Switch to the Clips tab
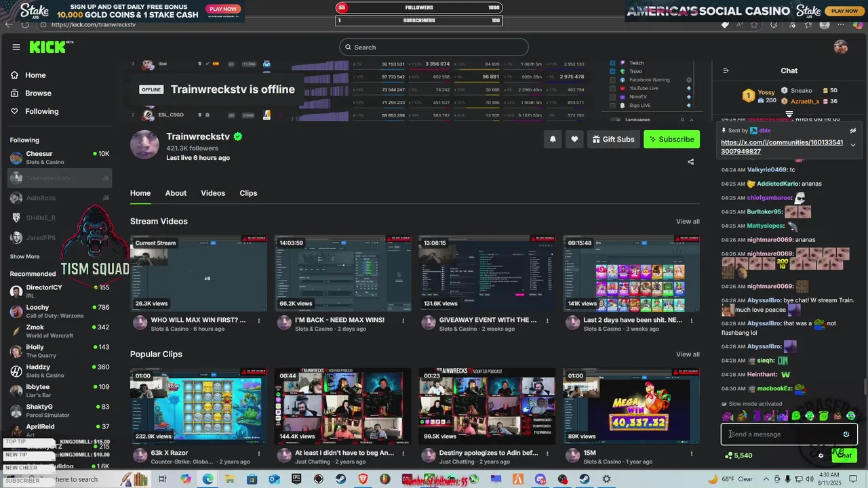 [248, 193]
